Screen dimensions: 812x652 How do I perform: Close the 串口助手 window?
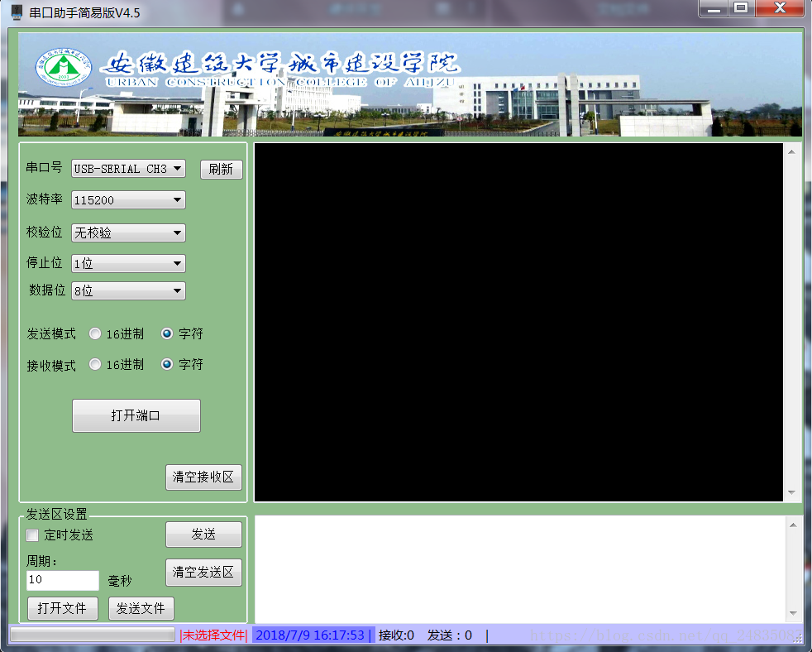pos(781,9)
